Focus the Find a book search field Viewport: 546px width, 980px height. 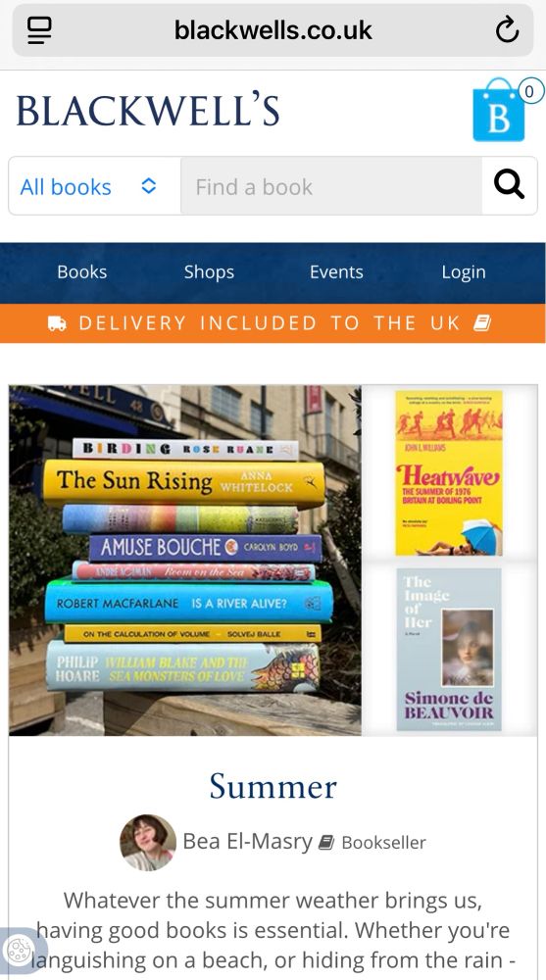(331, 186)
